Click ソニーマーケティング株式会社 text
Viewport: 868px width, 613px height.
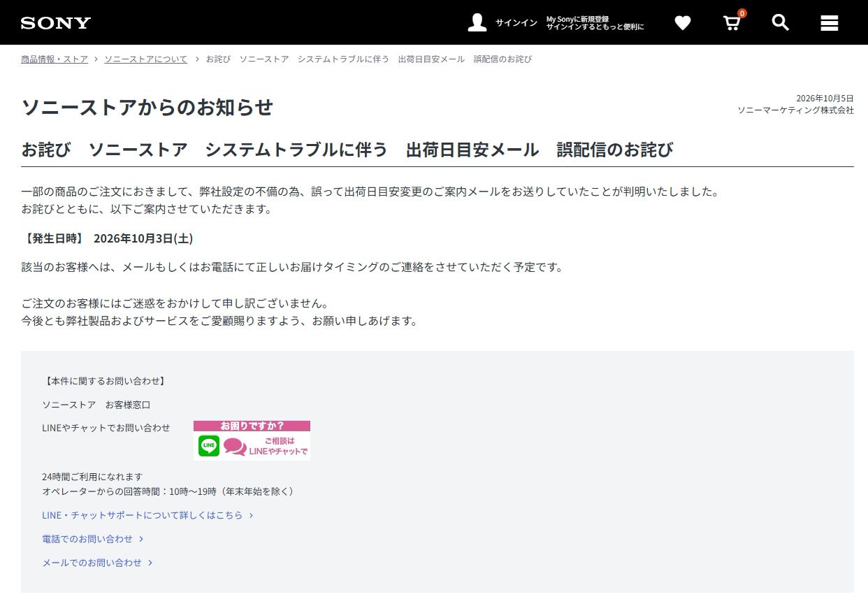click(x=795, y=110)
